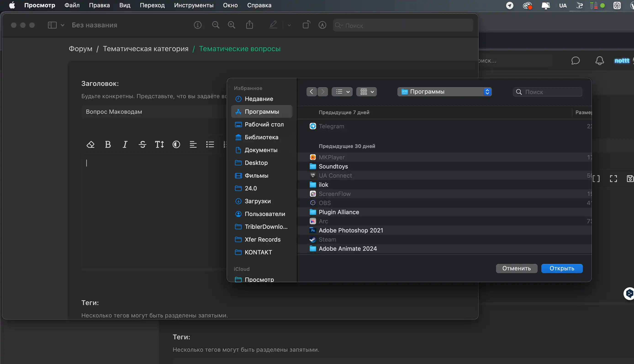Open the text size tool
634x364 pixels.
point(159,145)
